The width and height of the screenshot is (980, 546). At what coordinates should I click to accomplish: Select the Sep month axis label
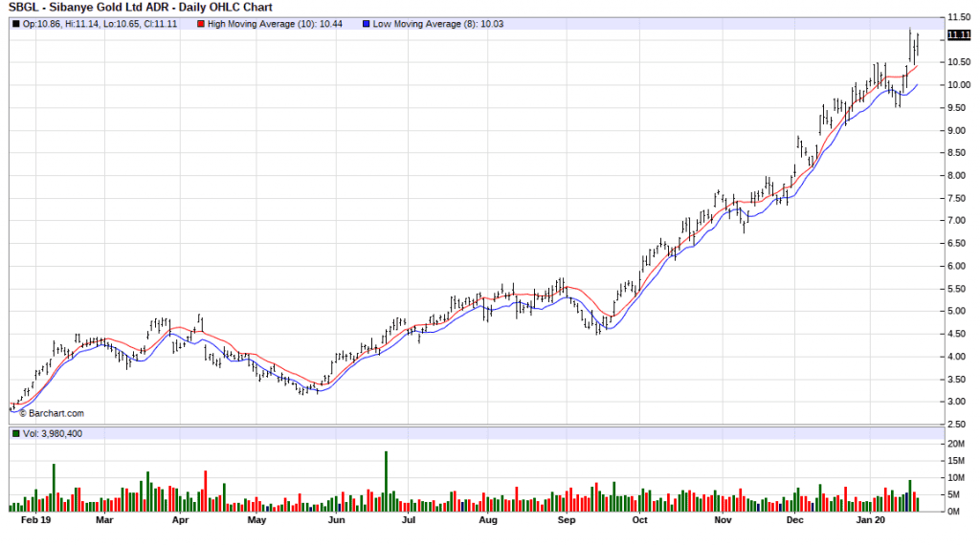(566, 521)
